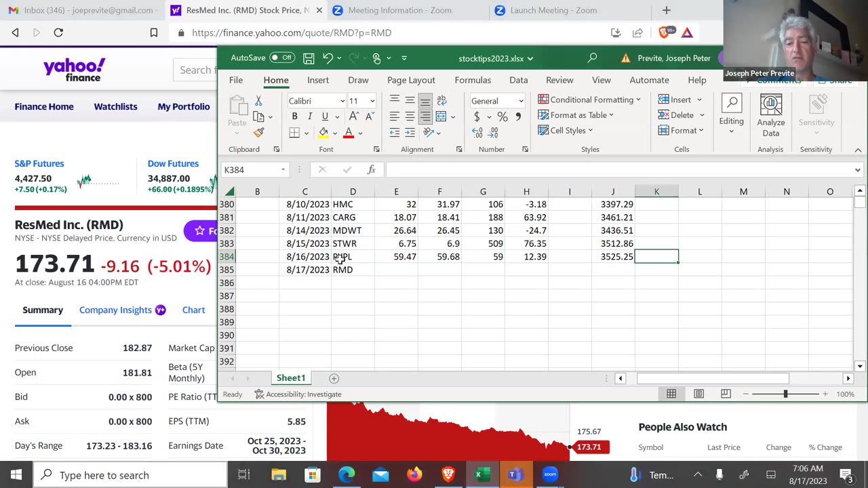Open the General number format dropdown
This screenshot has width=868, height=488.
[x=521, y=101]
